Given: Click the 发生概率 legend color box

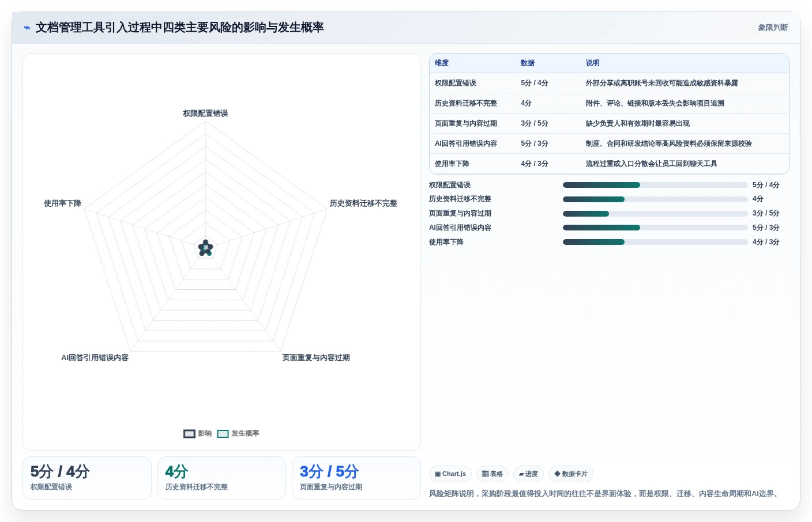Looking at the screenshot, I should click(x=223, y=434).
